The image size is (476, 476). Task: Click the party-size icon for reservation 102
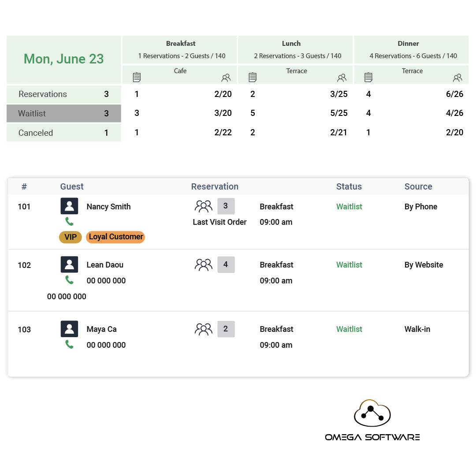pyautogui.click(x=203, y=265)
